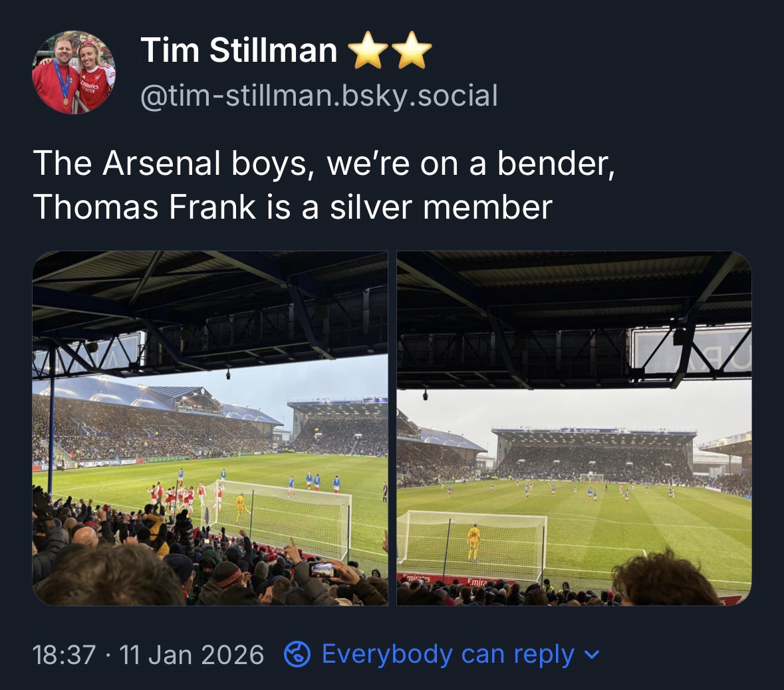Expand the reply settings chevron
This screenshot has height=690, width=784.
(588, 655)
